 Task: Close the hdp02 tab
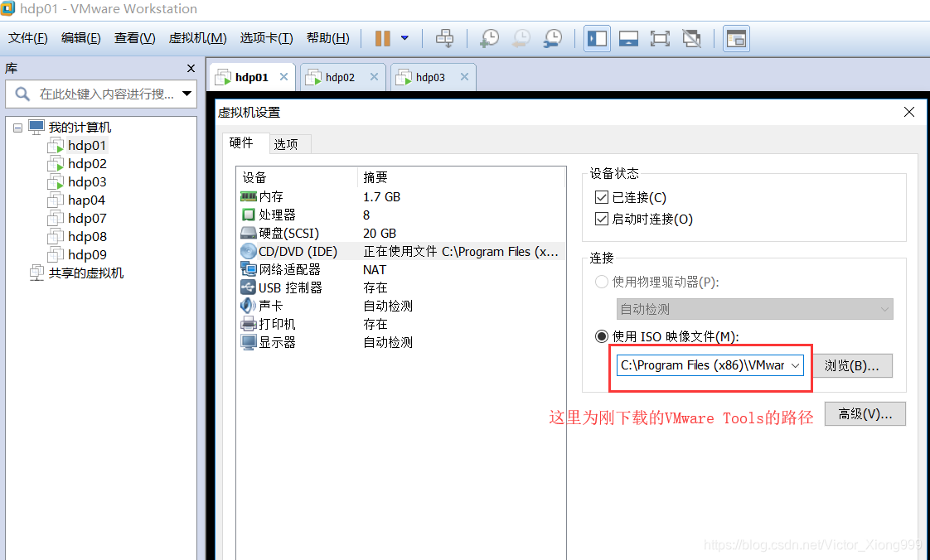pyautogui.click(x=374, y=77)
